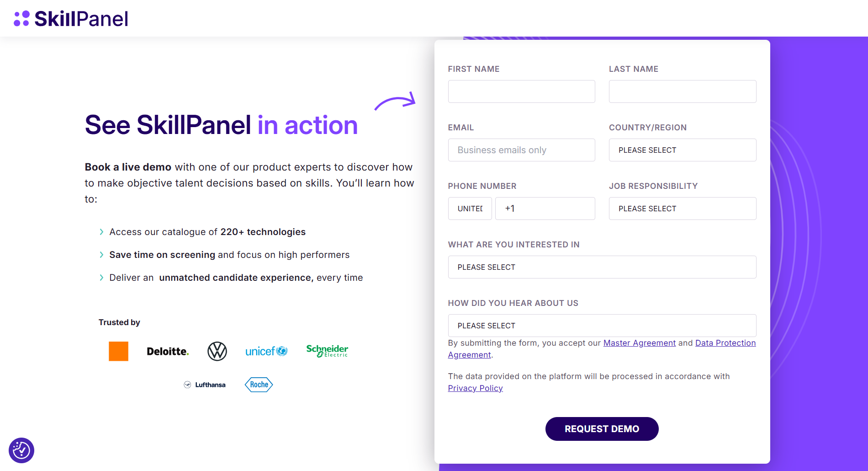Click into the Business emails only field
This screenshot has width=868, height=471.
[x=521, y=150]
